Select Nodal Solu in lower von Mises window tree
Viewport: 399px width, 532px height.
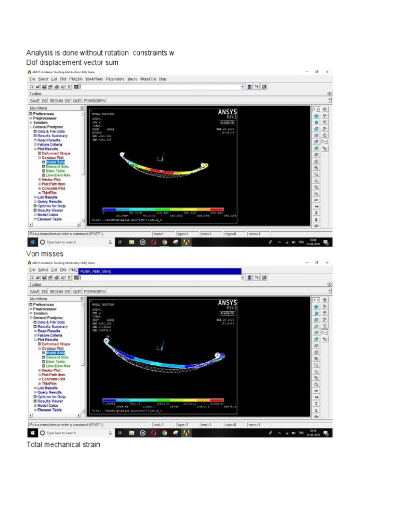(55, 353)
